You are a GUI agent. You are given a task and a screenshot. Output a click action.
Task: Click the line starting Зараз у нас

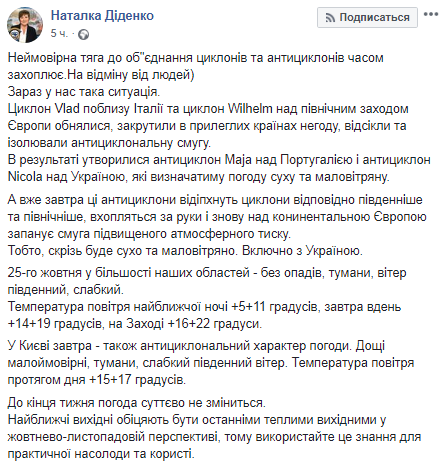84,92
